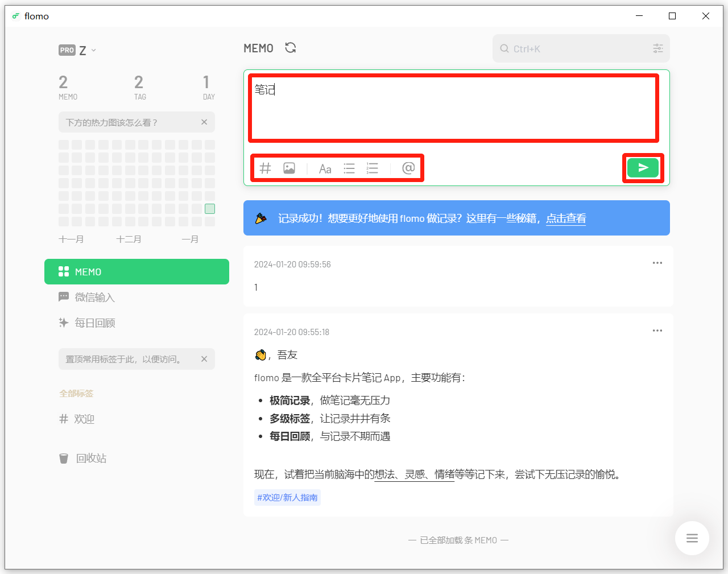Open 每日回顾 in the sidebar

point(136,323)
